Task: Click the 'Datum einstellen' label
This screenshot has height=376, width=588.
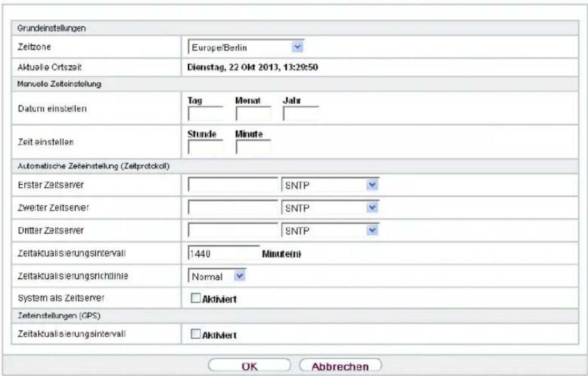Action: [x=52, y=109]
